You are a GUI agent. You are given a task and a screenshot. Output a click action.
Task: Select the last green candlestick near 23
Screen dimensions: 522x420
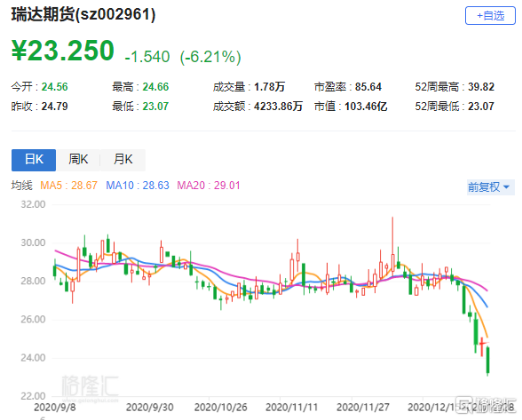pos(487,361)
